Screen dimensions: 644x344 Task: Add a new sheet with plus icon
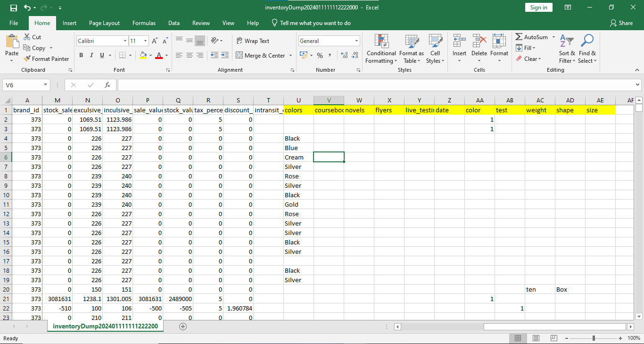pos(183,327)
